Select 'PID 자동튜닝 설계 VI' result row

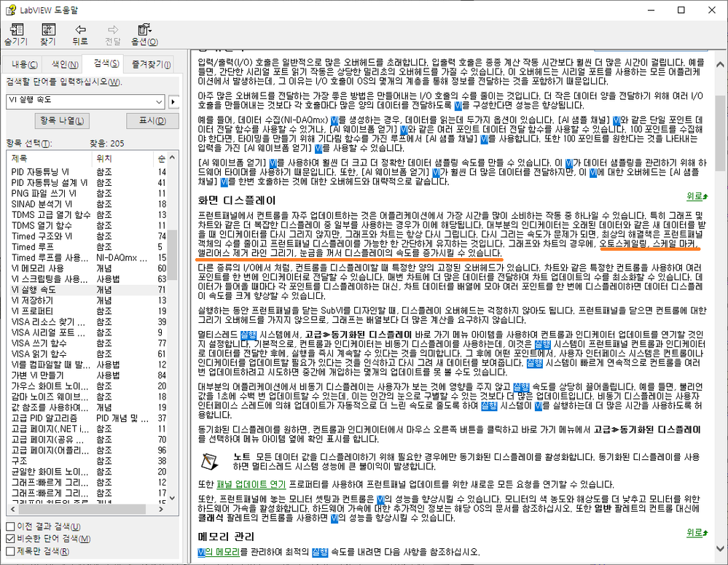coord(87,182)
